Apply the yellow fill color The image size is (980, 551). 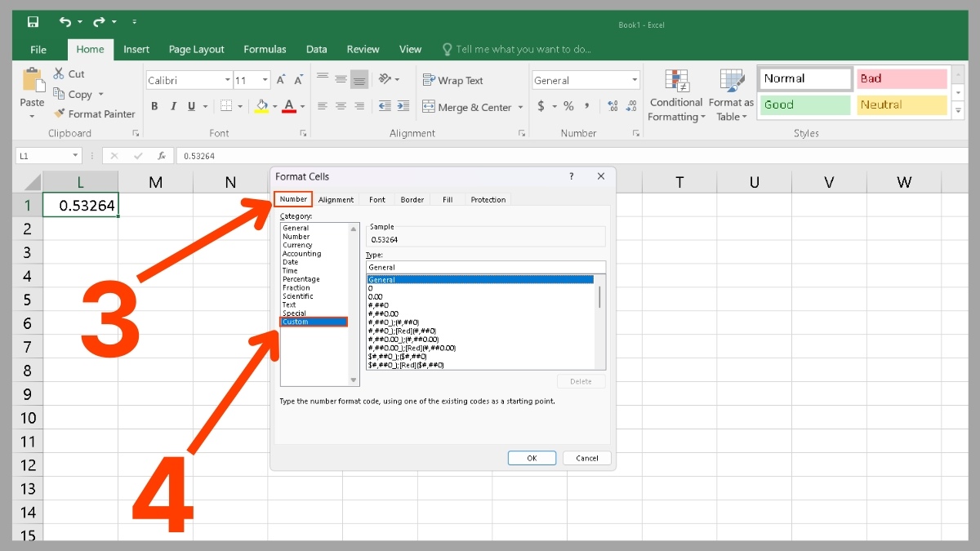(262, 106)
